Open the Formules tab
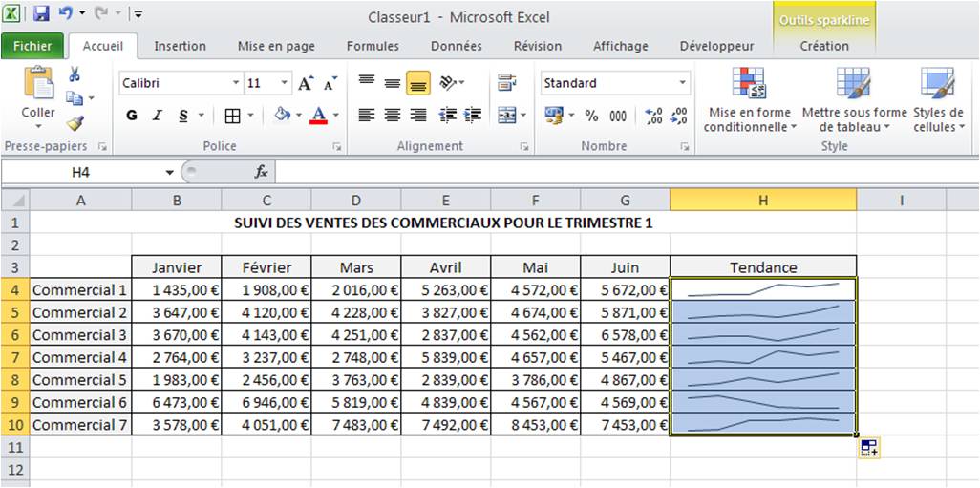Viewport: 980px width, 488px height. pyautogui.click(x=373, y=46)
